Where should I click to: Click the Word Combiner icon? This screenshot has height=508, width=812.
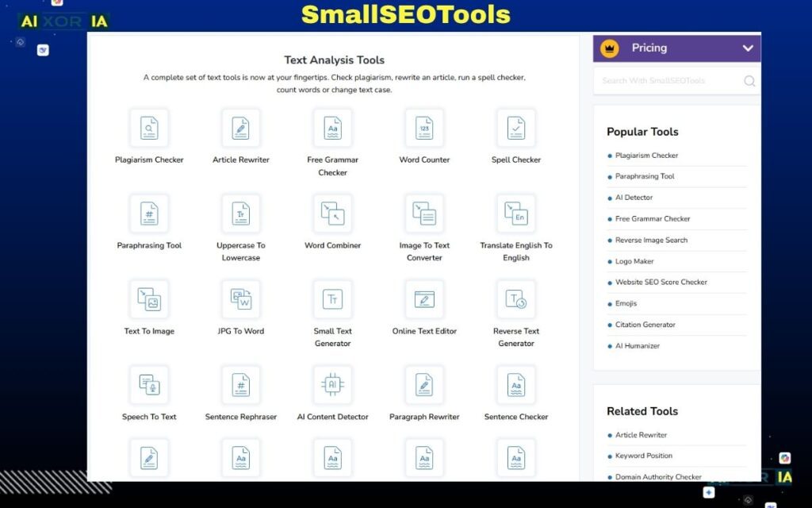332,214
